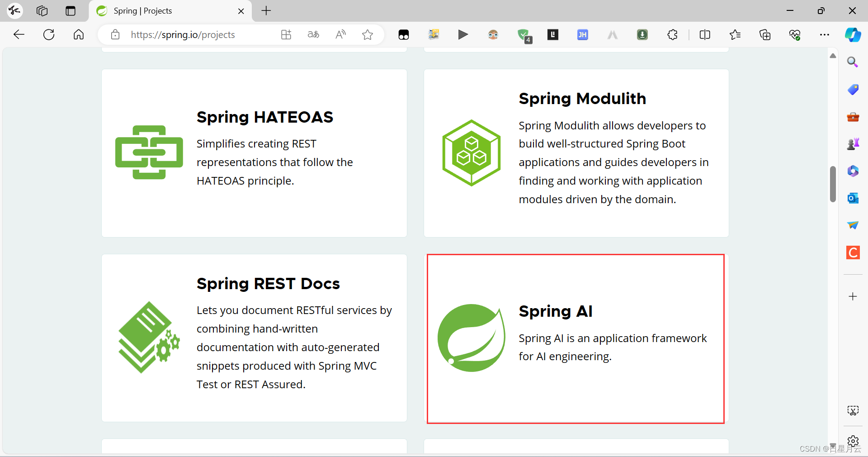Open the workspaces icon in title bar
This screenshot has height=457, width=868.
42,11
